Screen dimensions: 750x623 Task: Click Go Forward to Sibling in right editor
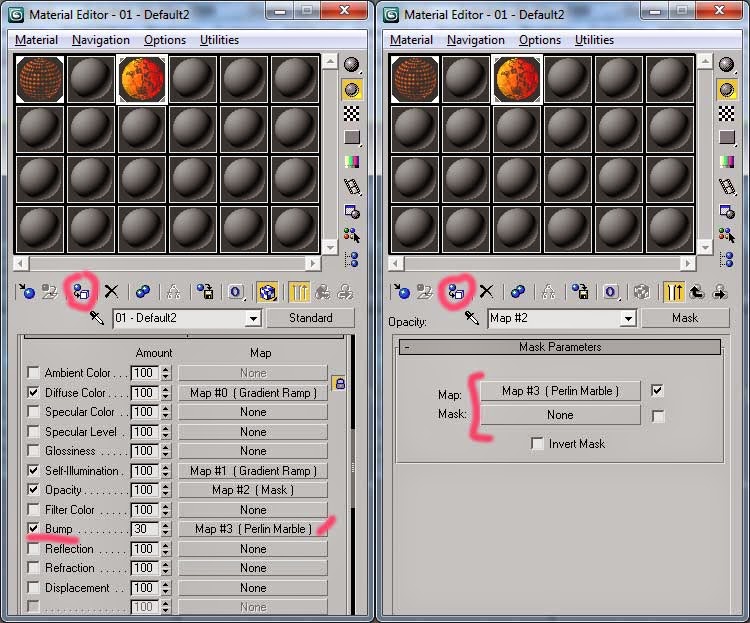click(x=719, y=291)
